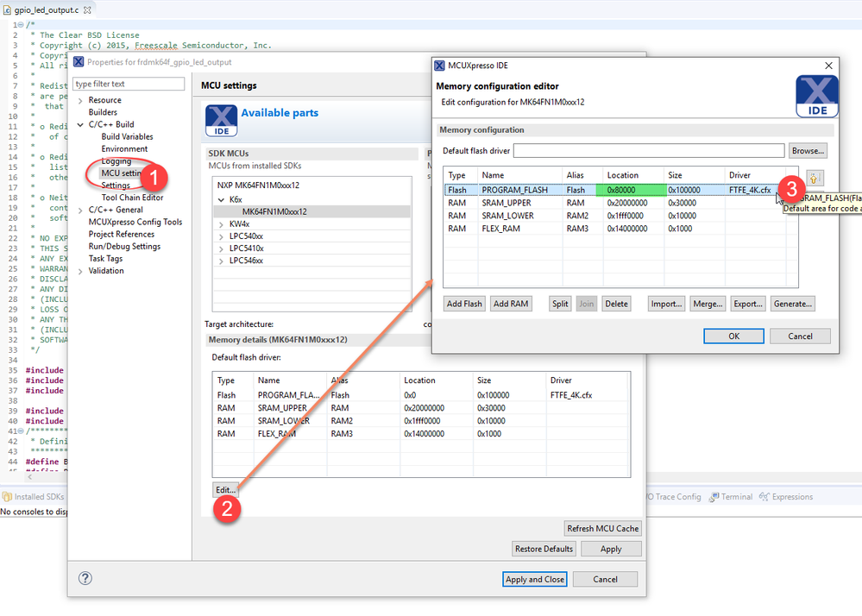Collapse the C/C++ Build tree node
The width and height of the screenshot is (862, 616).
(x=80, y=125)
